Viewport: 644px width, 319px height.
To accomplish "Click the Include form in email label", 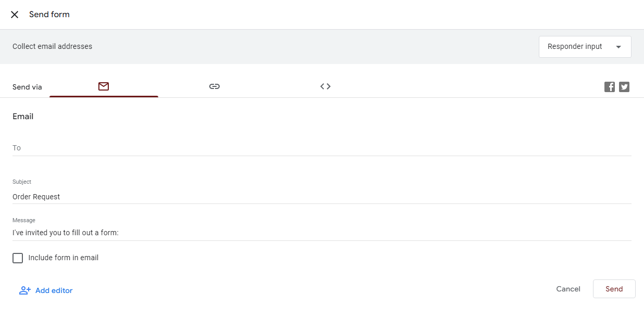I will [x=64, y=258].
